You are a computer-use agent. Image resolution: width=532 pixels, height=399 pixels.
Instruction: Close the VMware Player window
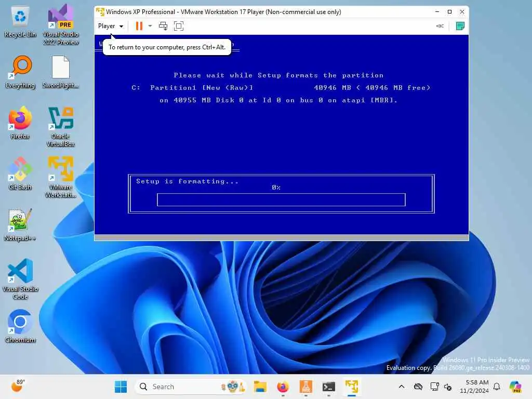[x=462, y=12]
